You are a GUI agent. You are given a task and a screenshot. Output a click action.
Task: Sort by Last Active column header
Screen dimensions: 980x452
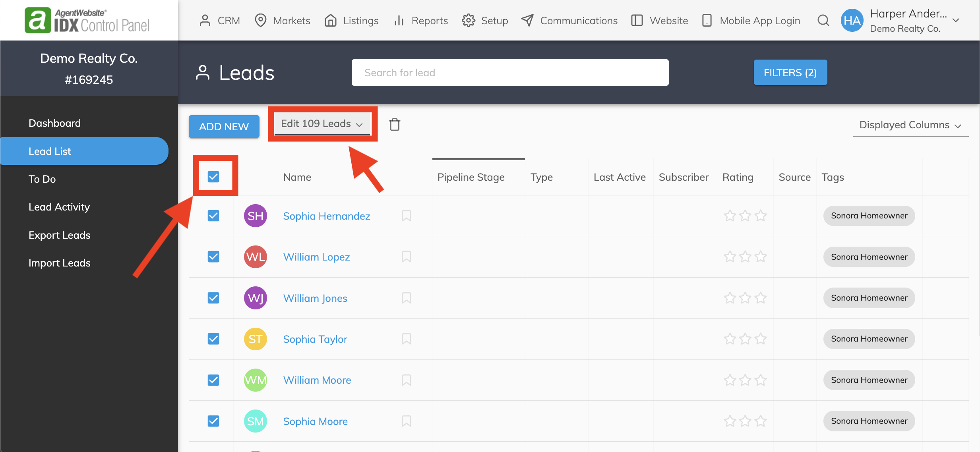coord(620,177)
